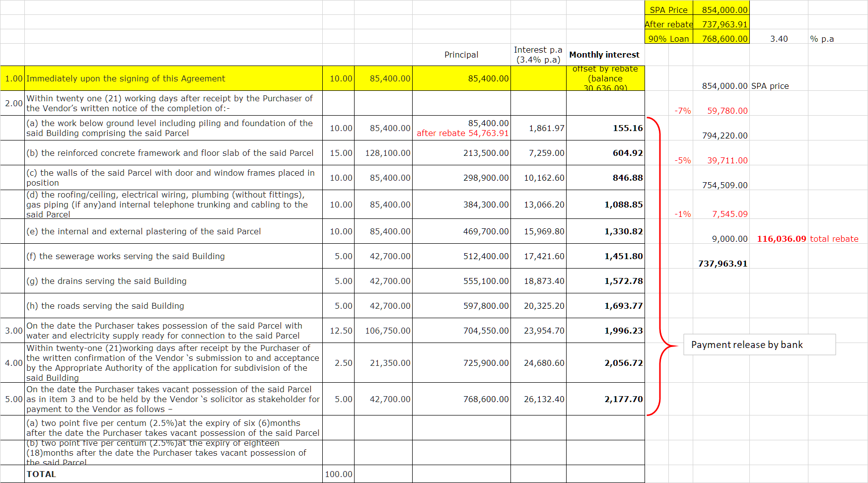Select the 469,700.00 principal cell

(461, 231)
